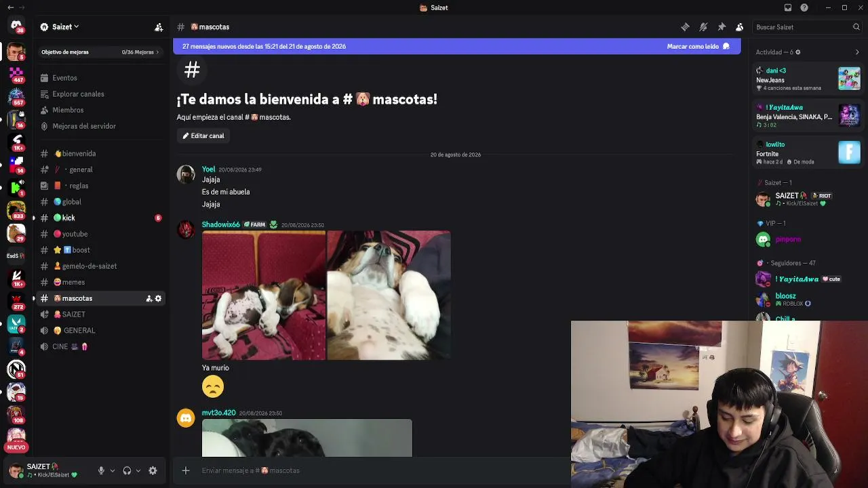Click the Editar canal button
Screen dimensions: 868x488
(203, 136)
